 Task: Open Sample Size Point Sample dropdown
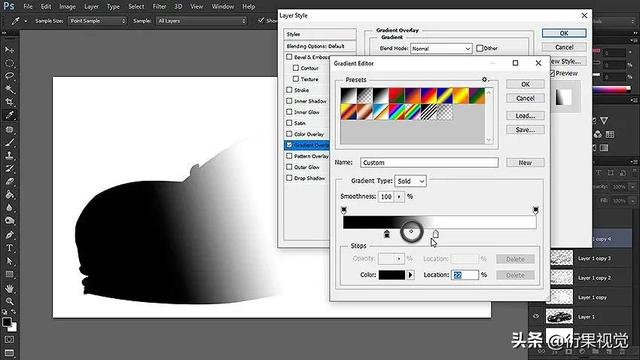tap(97, 21)
